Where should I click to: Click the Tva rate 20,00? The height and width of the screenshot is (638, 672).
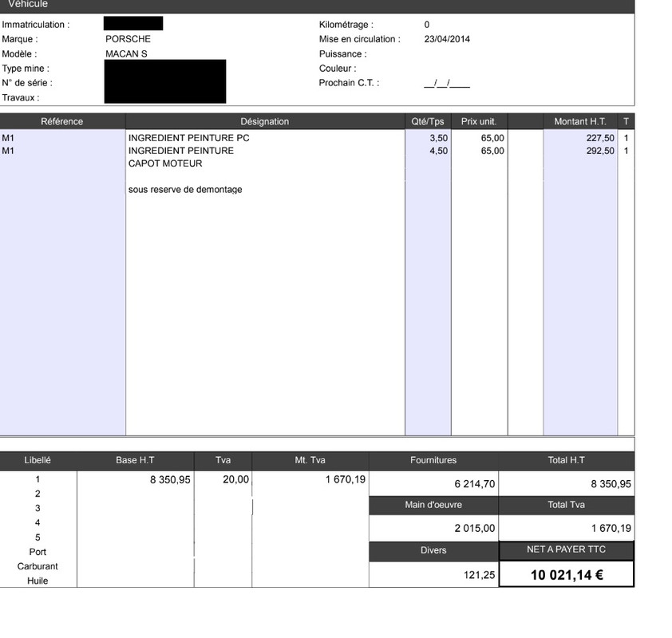tap(235, 479)
